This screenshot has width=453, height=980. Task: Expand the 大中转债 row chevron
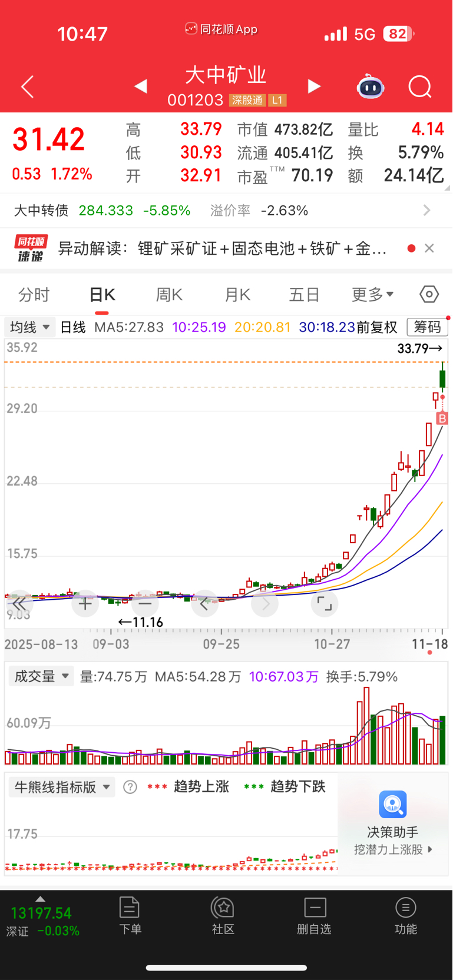tap(427, 210)
